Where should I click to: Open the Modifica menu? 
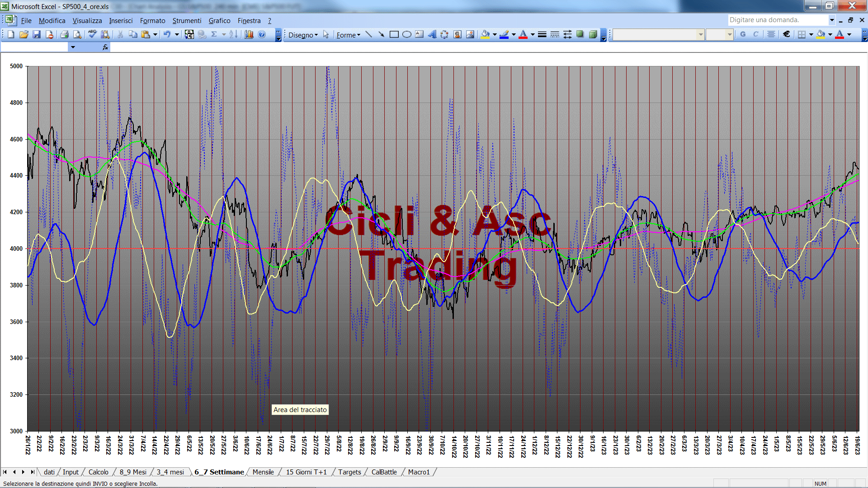click(x=52, y=21)
